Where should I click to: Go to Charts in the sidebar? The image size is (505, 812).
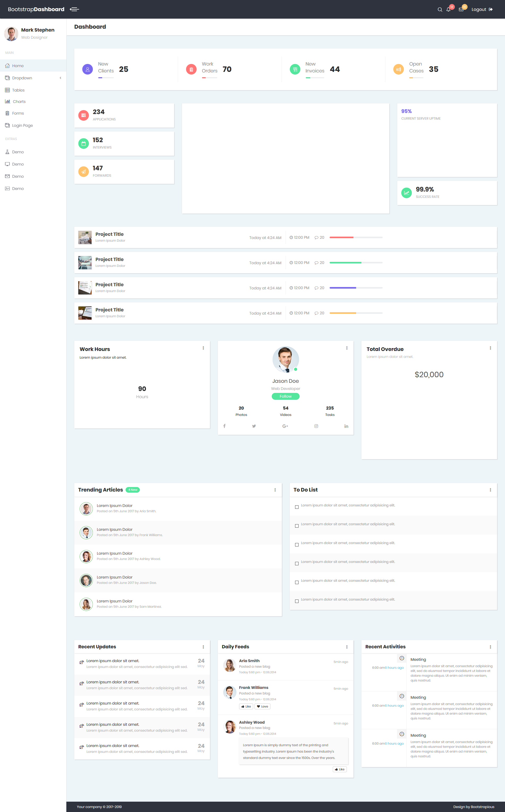pos(19,102)
